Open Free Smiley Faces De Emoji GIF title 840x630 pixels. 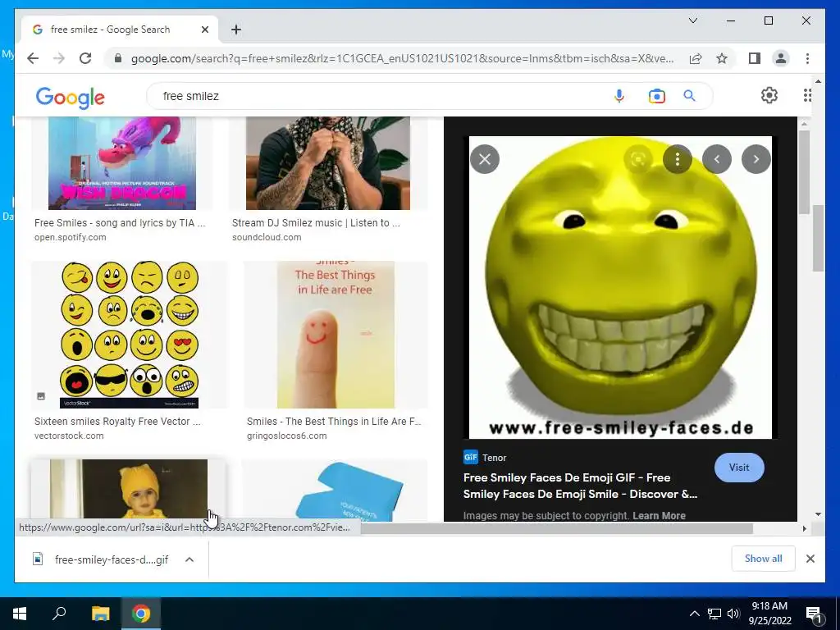tap(580, 486)
